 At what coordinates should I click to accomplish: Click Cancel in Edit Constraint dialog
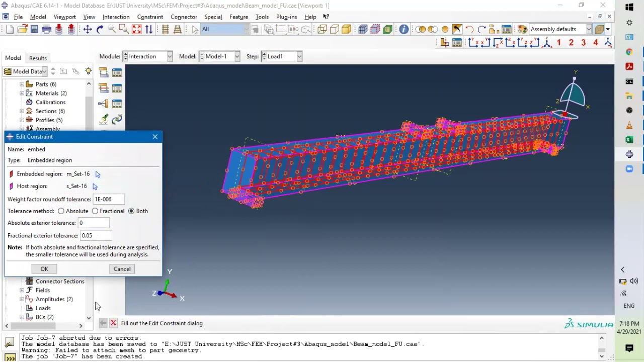coord(122,269)
